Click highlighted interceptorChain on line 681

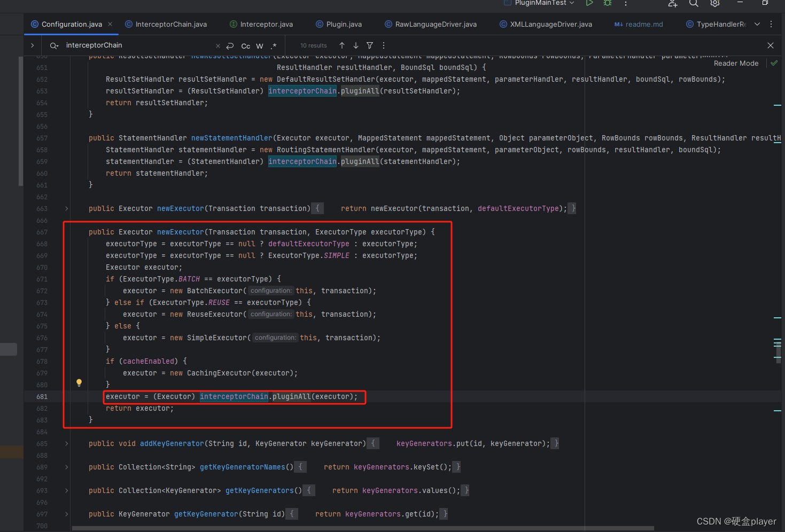[x=234, y=396]
